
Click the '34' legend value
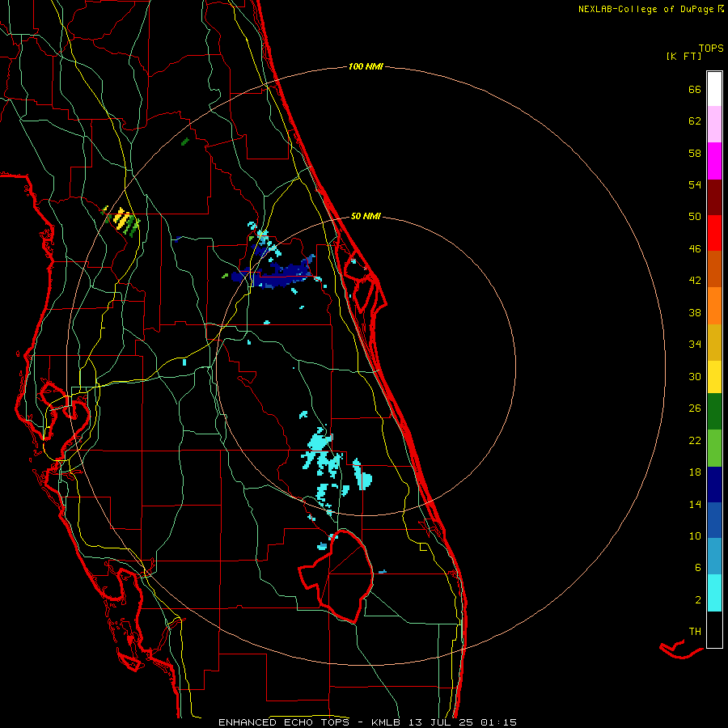coord(695,345)
